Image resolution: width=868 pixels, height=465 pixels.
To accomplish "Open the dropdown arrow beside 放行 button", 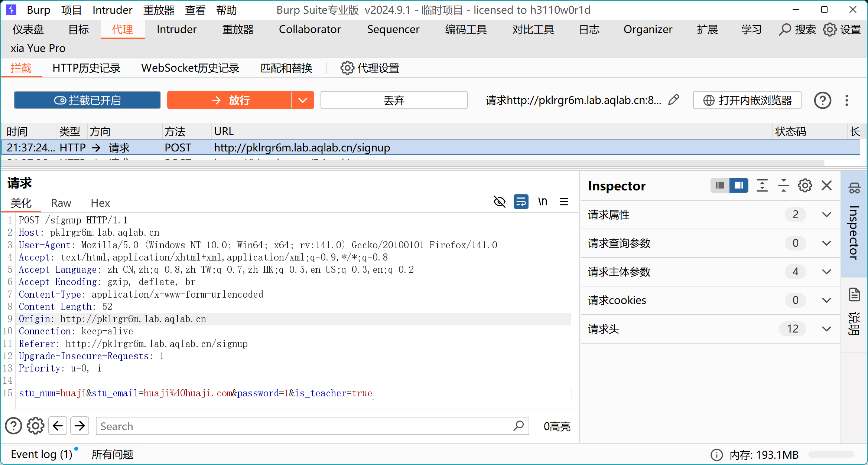I will [303, 100].
